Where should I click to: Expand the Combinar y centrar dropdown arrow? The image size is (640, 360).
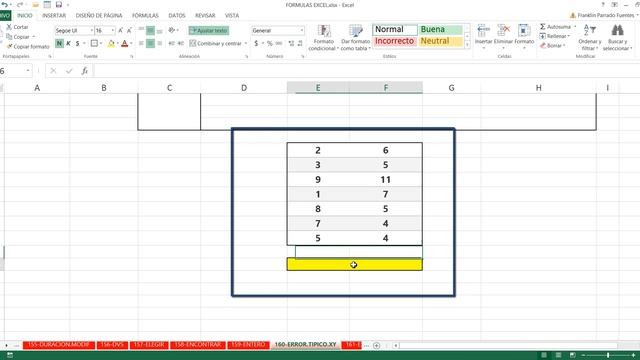click(246, 44)
